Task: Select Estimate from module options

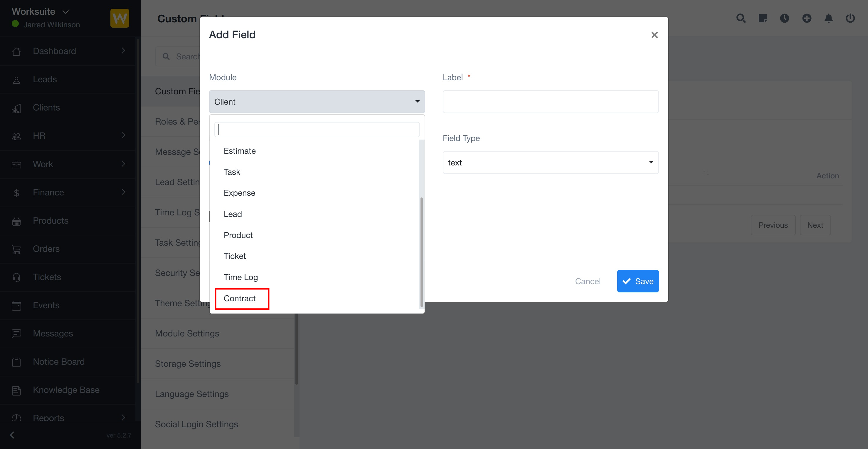Action: pyautogui.click(x=240, y=151)
